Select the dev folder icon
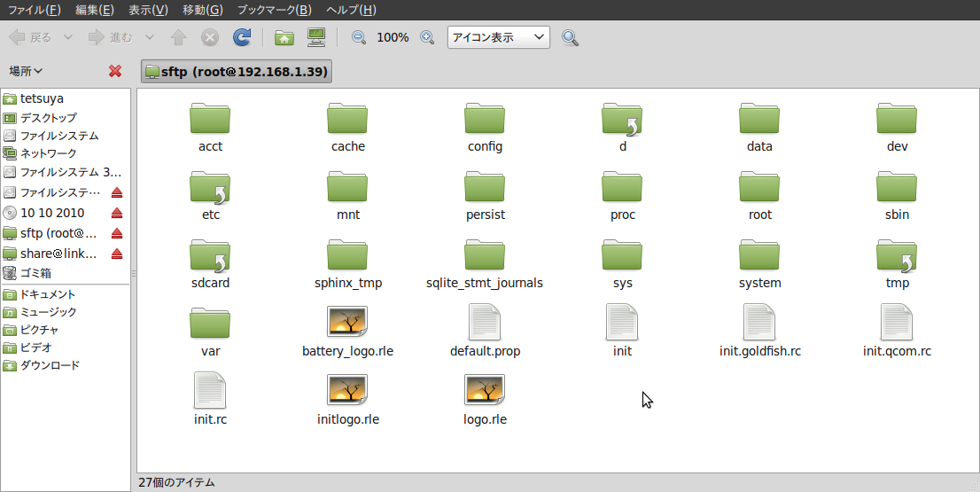980x492 pixels. 897,118
